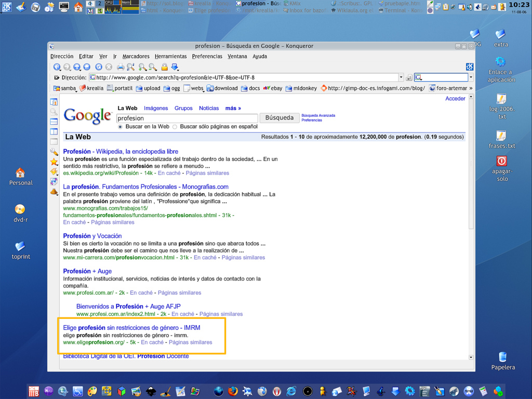Open Internet Explorer from the bottom dock

tap(291, 391)
